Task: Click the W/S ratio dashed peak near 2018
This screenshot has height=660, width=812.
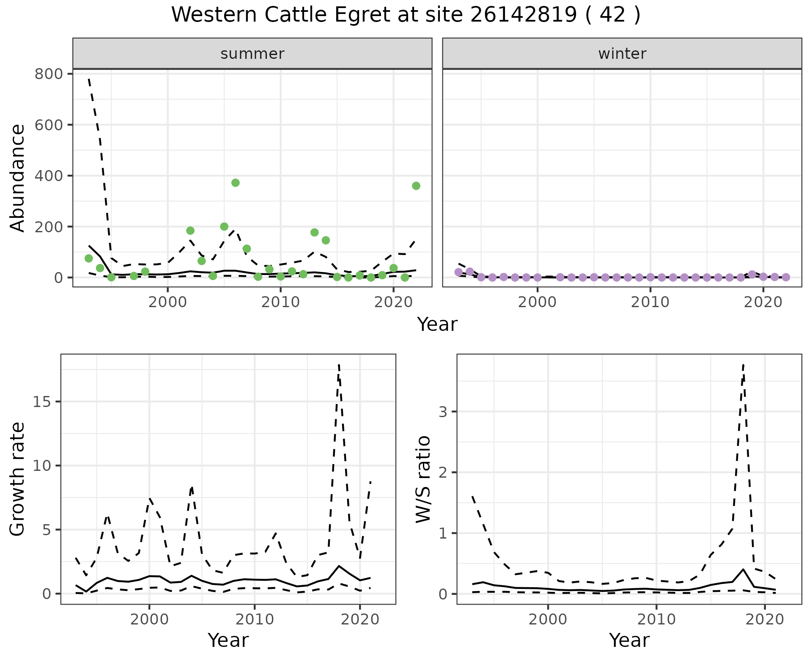Action: tap(743, 366)
